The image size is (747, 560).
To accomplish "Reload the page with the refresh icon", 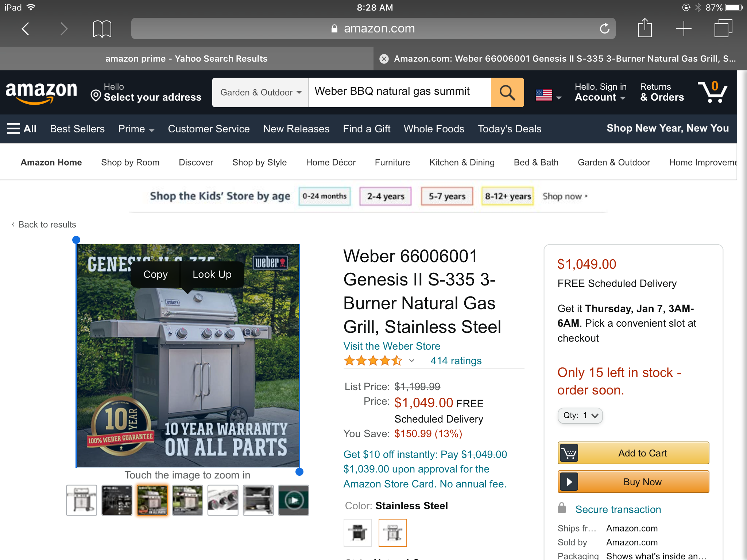I will coord(604,28).
